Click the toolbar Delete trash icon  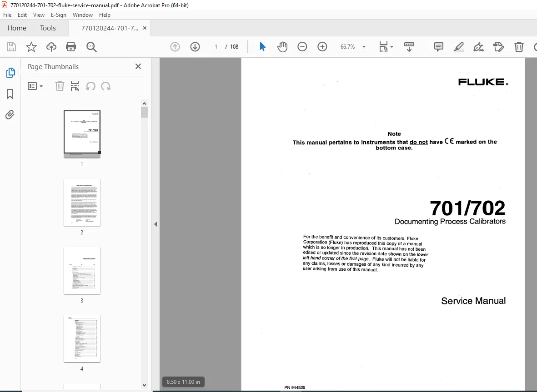(x=519, y=47)
